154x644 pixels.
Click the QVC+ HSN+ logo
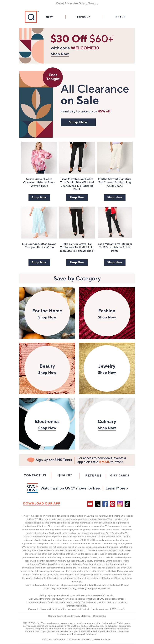pos(33,488)
